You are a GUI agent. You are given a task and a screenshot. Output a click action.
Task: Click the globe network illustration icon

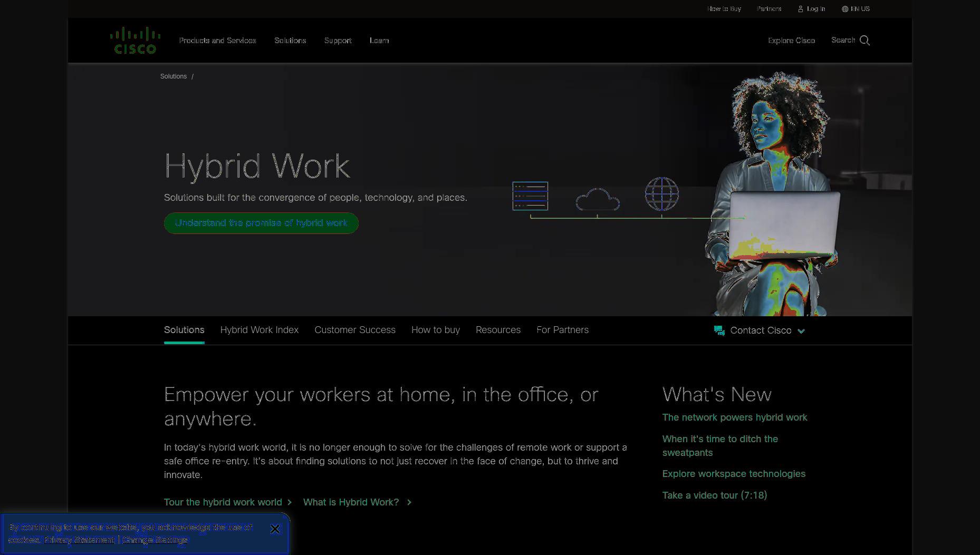click(x=662, y=194)
